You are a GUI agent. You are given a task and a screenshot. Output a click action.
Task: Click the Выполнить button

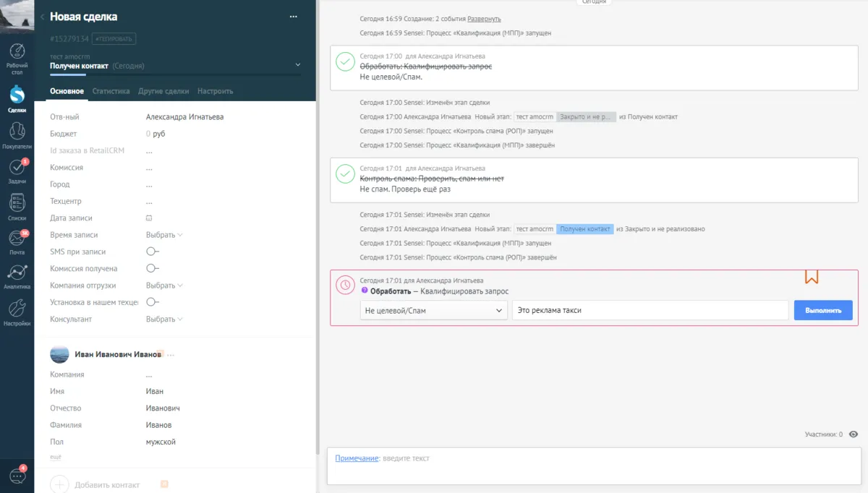coord(823,310)
